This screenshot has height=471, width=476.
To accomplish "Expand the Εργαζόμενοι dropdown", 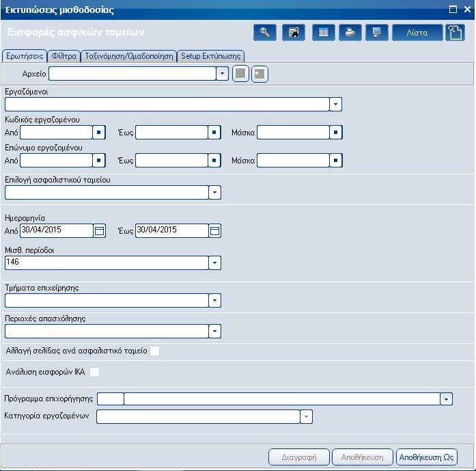I will pos(335,104).
